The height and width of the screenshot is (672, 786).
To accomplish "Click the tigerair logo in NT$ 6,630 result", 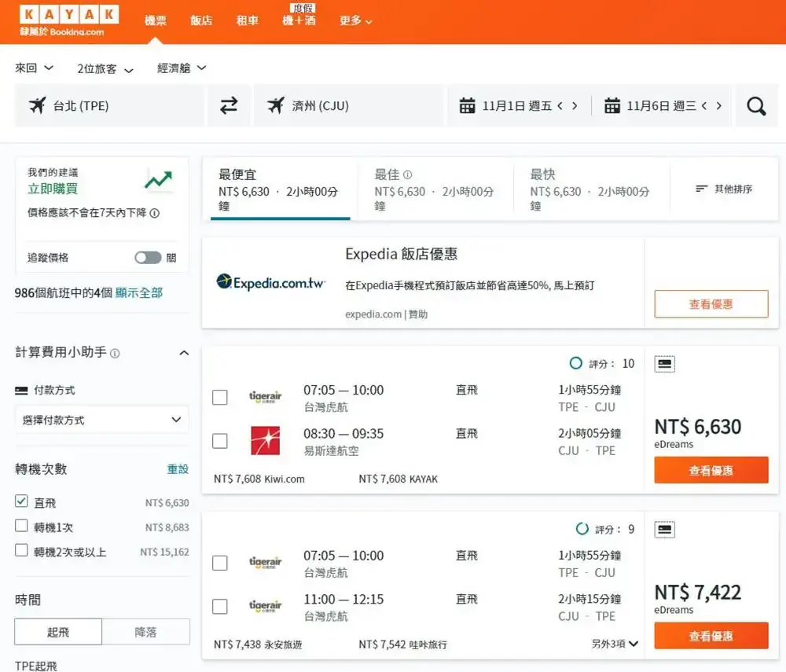I will click(x=265, y=397).
